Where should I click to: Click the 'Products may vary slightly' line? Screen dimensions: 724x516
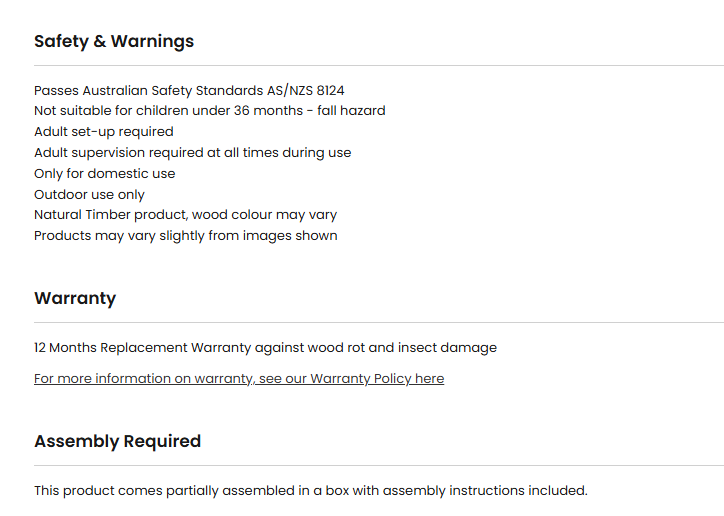pyautogui.click(x=185, y=236)
